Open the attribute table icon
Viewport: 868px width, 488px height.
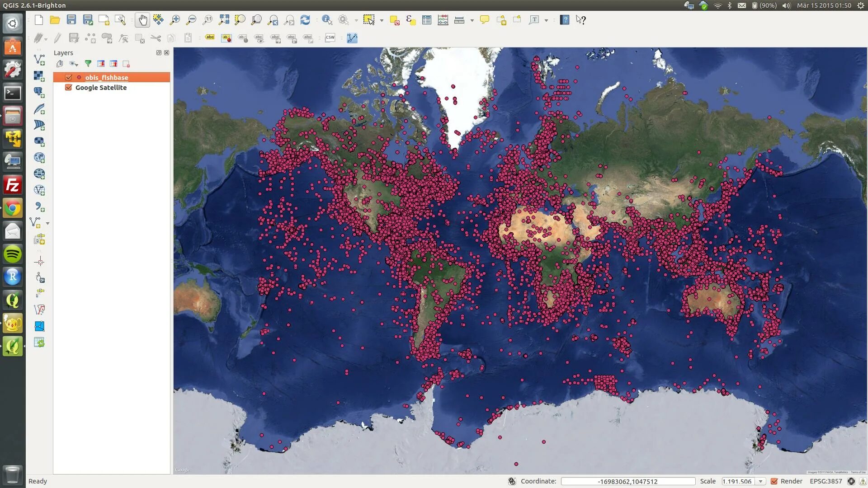(x=426, y=20)
